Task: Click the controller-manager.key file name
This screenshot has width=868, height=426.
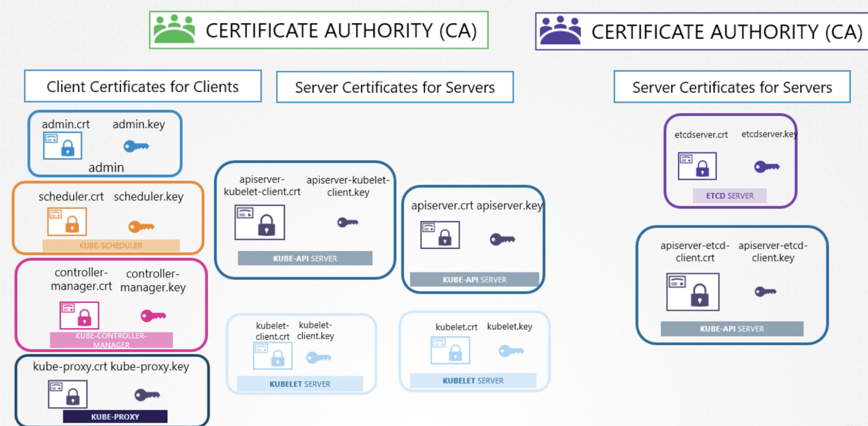Action: 153,280
